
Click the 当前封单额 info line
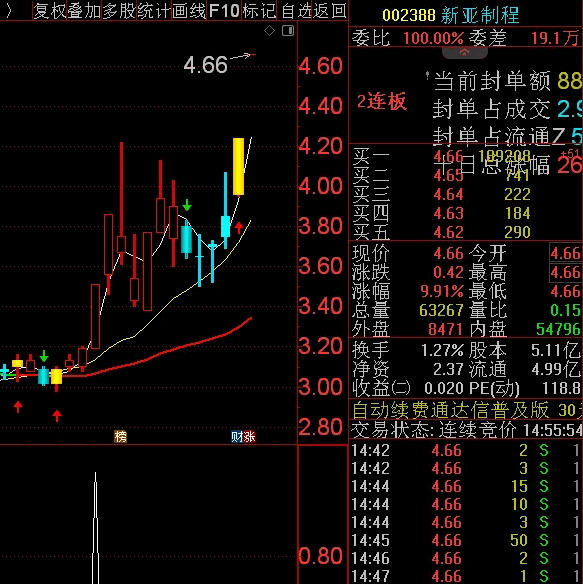point(507,80)
